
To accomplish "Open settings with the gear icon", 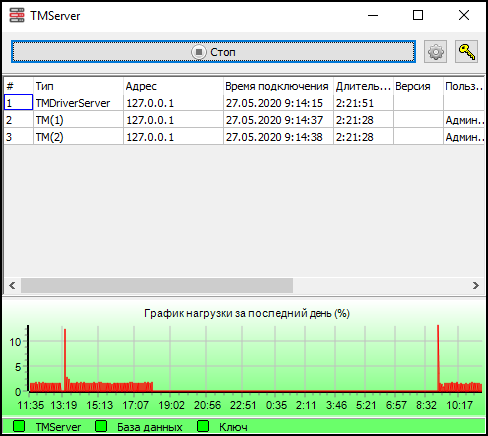I will click(435, 52).
